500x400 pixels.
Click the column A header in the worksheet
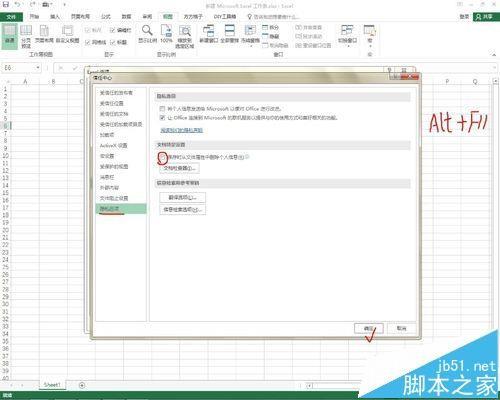(x=25, y=81)
